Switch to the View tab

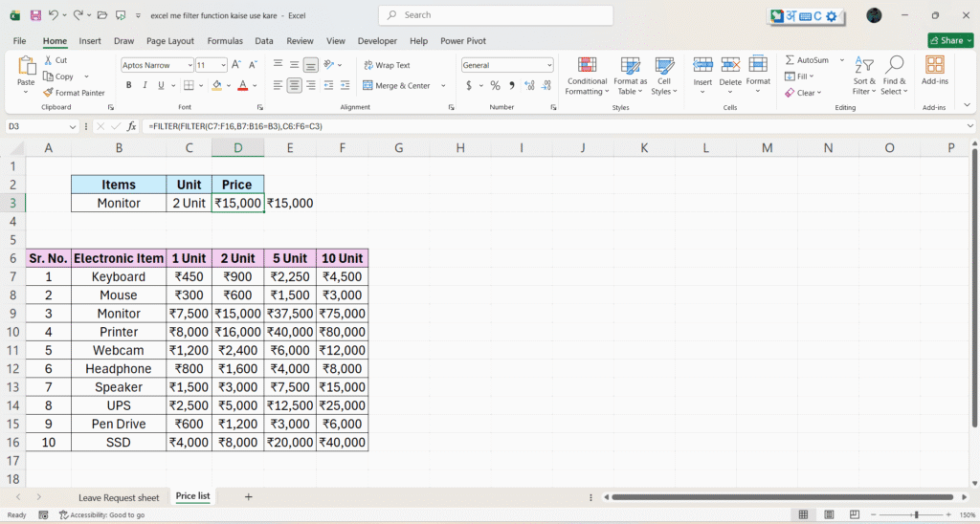coord(336,40)
